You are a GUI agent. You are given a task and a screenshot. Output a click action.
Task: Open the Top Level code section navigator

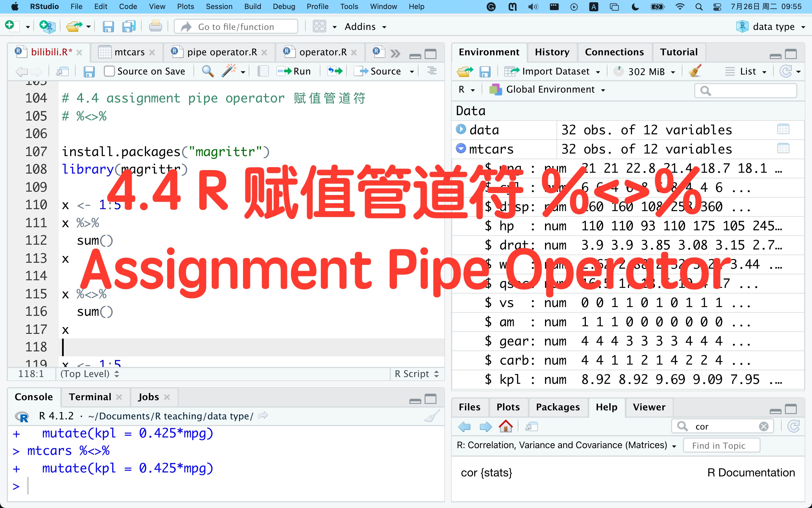click(x=90, y=374)
